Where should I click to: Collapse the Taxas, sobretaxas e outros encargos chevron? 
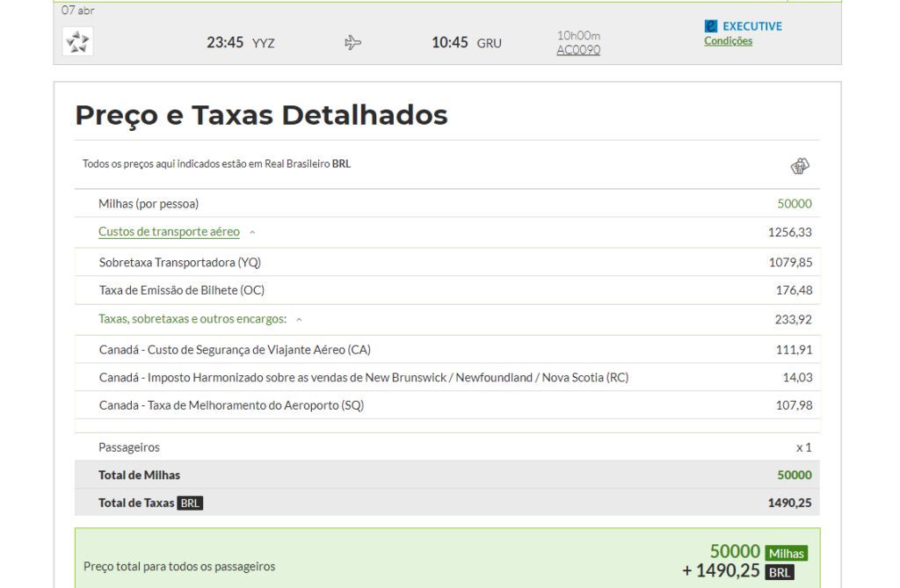click(x=299, y=320)
